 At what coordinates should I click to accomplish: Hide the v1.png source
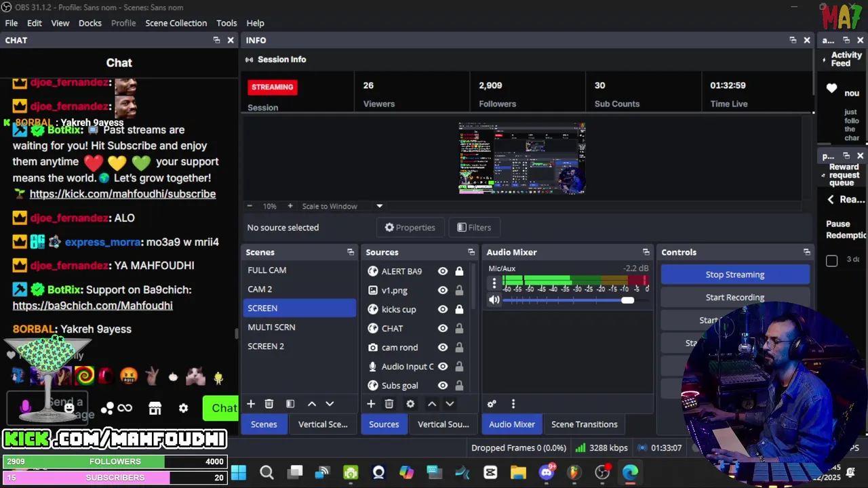coord(443,290)
